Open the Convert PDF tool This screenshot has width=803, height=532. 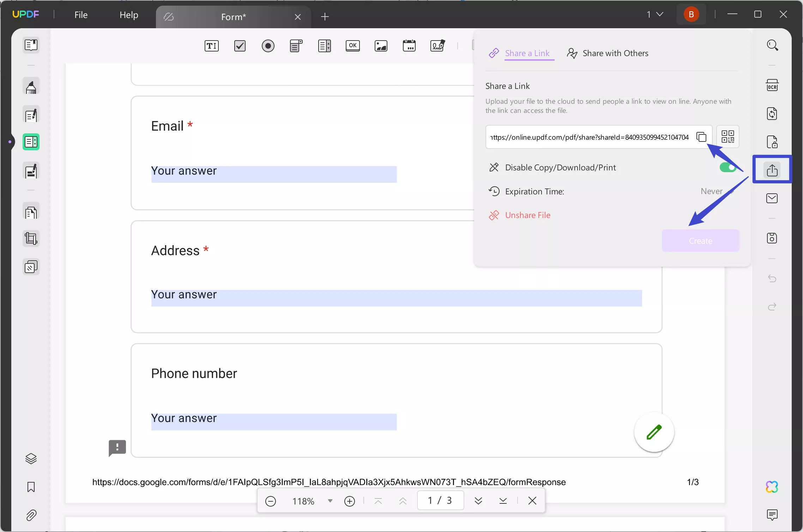772,114
